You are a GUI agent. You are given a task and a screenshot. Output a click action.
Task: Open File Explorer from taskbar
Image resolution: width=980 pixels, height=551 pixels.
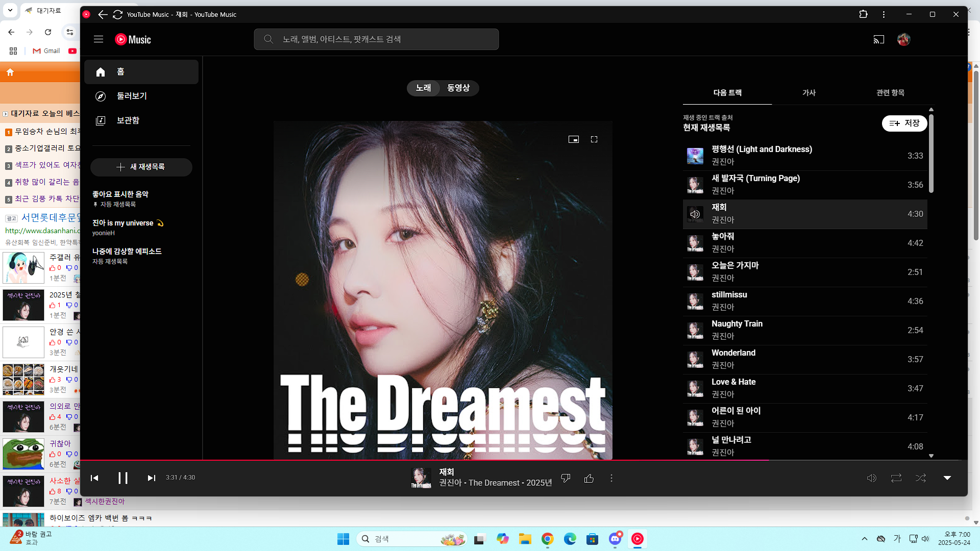tap(525, 539)
